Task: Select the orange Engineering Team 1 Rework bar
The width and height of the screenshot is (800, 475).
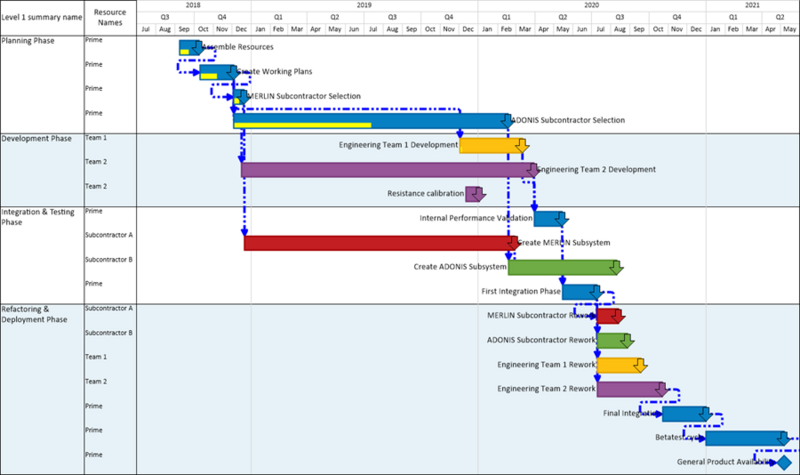Action: pyautogui.click(x=619, y=365)
